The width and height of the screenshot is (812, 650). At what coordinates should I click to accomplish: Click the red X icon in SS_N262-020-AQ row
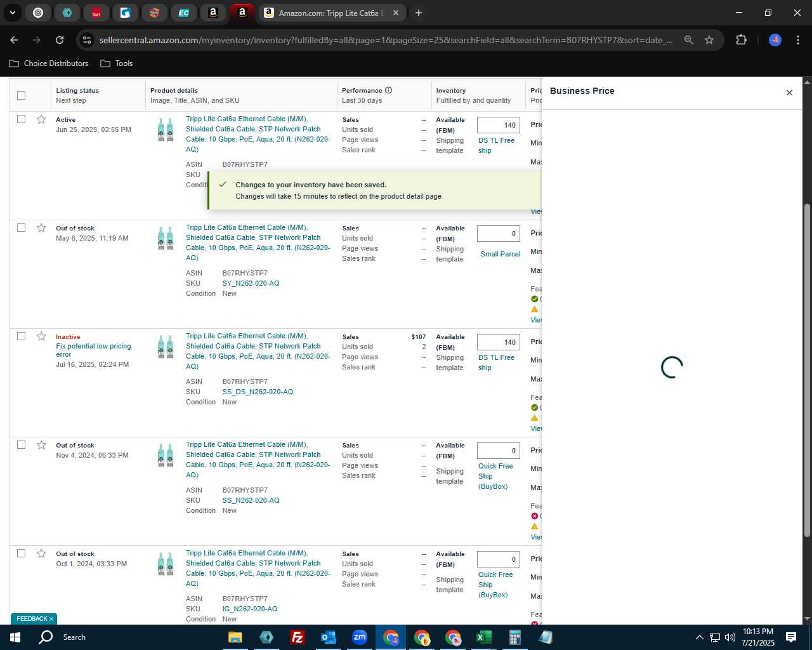click(x=534, y=516)
